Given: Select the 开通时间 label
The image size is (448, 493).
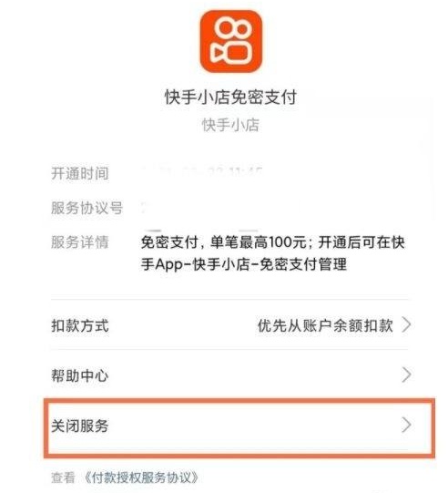Looking at the screenshot, I should (x=80, y=173).
